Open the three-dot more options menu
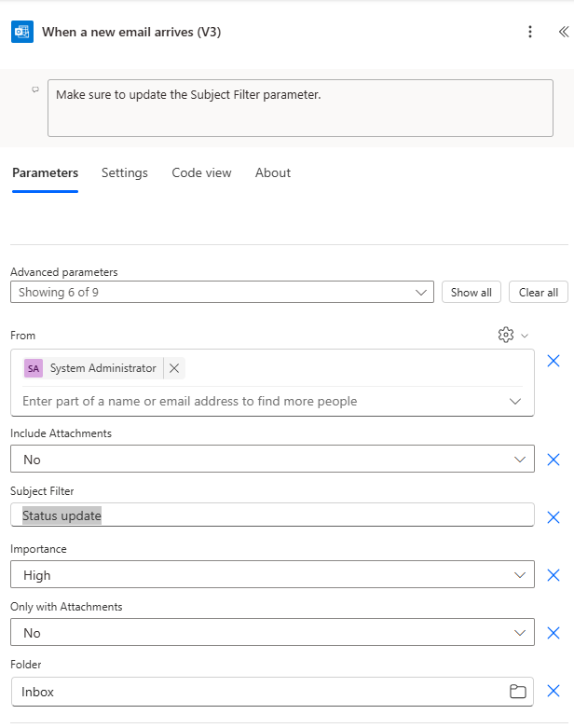Viewport: 574px width, 728px height. coord(530,32)
